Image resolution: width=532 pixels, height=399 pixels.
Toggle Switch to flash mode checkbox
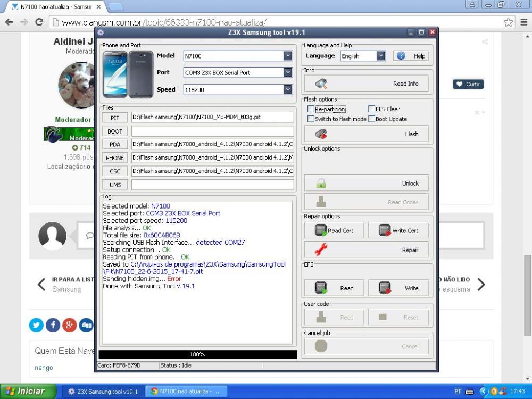point(311,119)
